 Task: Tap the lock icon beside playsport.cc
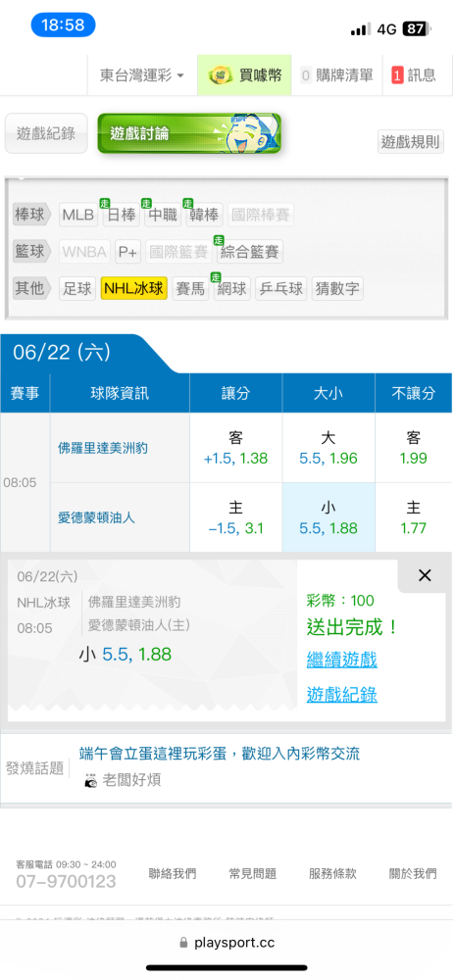tap(183, 942)
